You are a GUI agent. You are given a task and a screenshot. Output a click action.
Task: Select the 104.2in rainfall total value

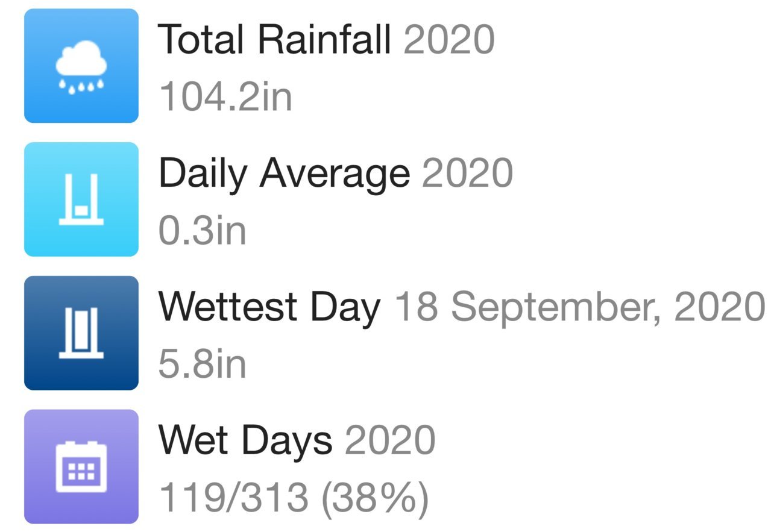pos(226,96)
